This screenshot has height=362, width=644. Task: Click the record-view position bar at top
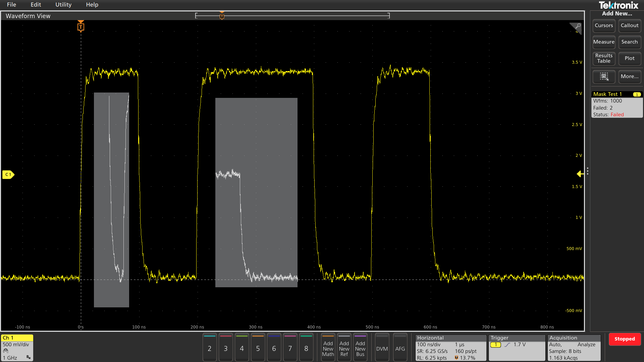point(292,15)
